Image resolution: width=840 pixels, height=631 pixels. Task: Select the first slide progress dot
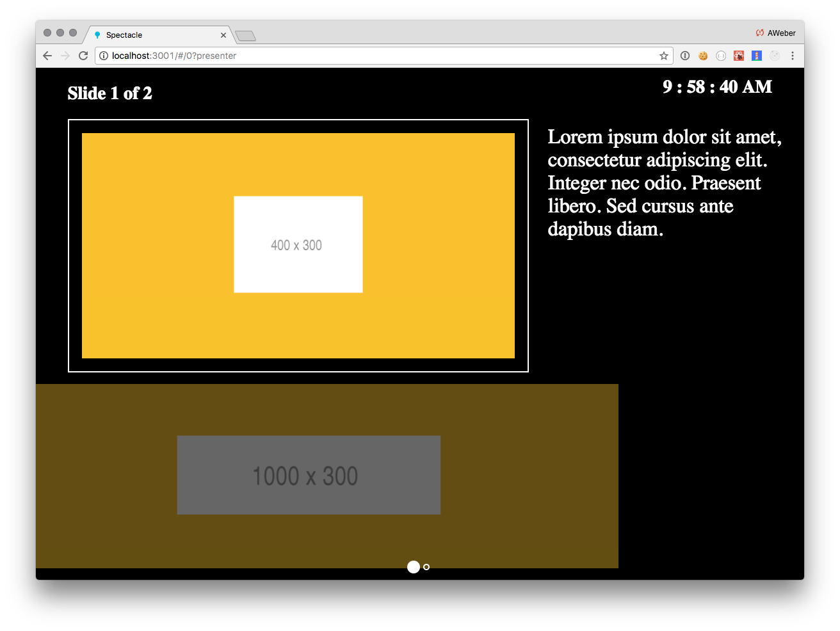coord(414,567)
